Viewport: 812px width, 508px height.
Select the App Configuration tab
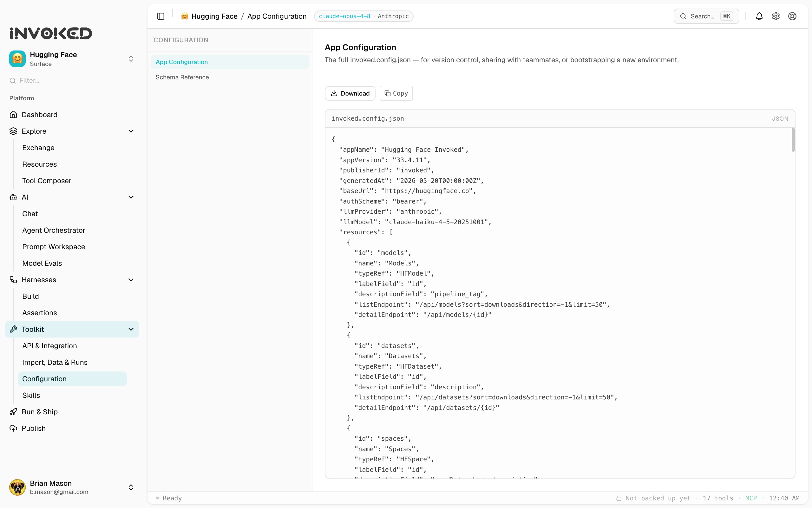[230, 62]
